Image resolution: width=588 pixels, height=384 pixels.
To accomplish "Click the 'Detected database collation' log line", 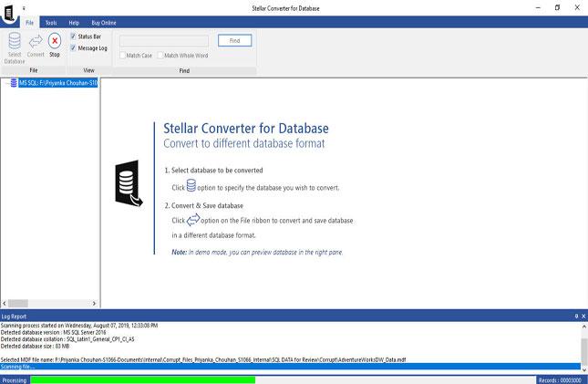I will click(67, 339).
